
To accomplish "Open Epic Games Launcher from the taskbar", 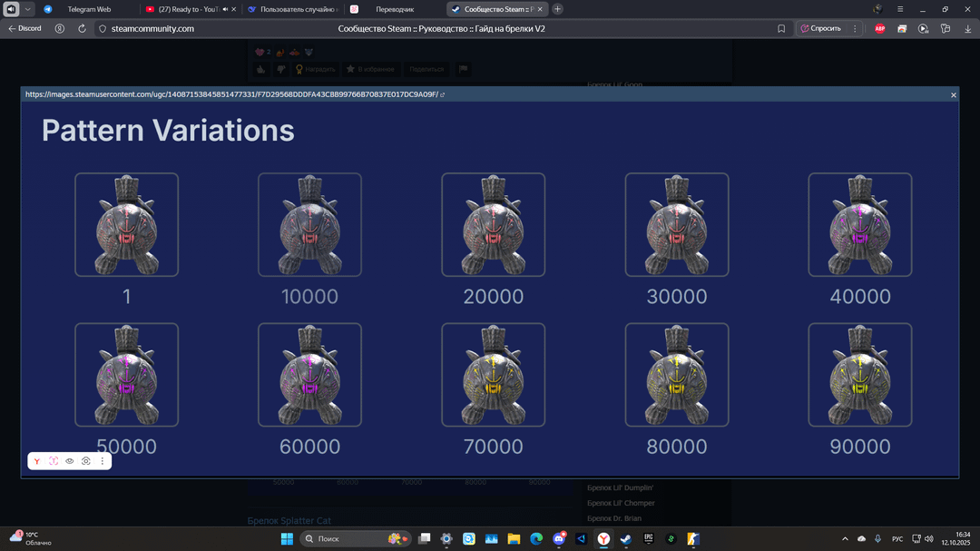I will (x=648, y=538).
